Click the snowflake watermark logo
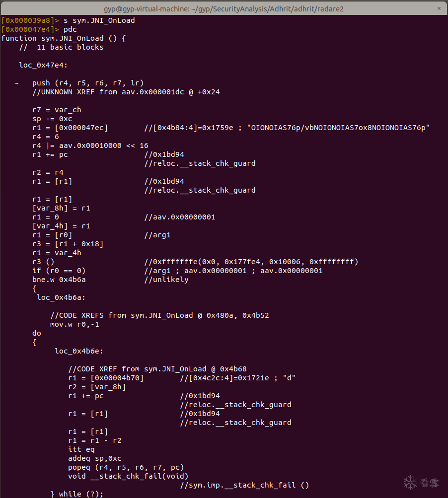This screenshot has height=498, width=448. tap(410, 482)
